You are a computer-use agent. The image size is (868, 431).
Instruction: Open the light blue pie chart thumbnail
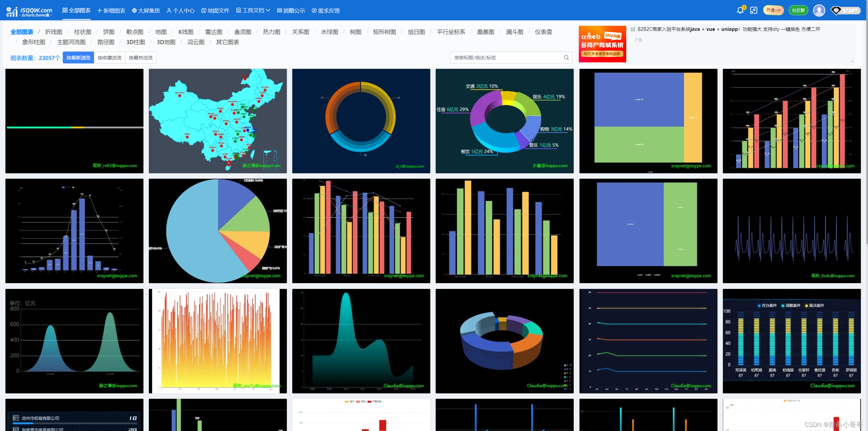pos(218,231)
